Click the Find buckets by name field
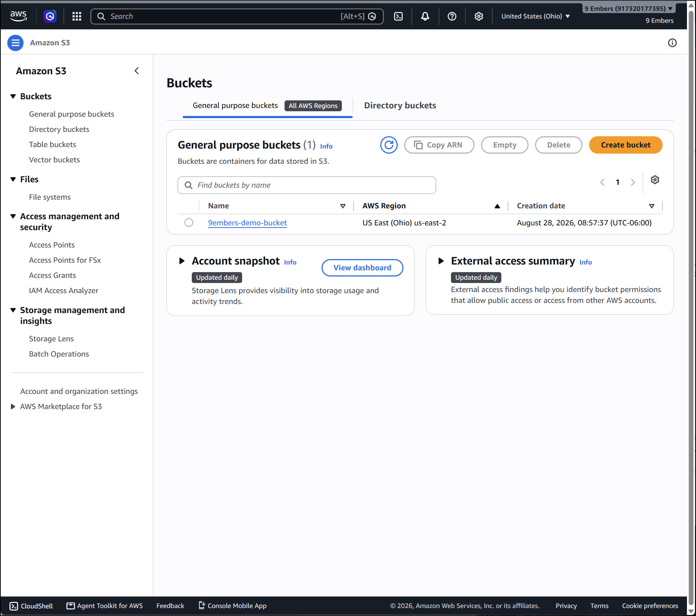This screenshot has height=616, width=696. pyautogui.click(x=307, y=185)
